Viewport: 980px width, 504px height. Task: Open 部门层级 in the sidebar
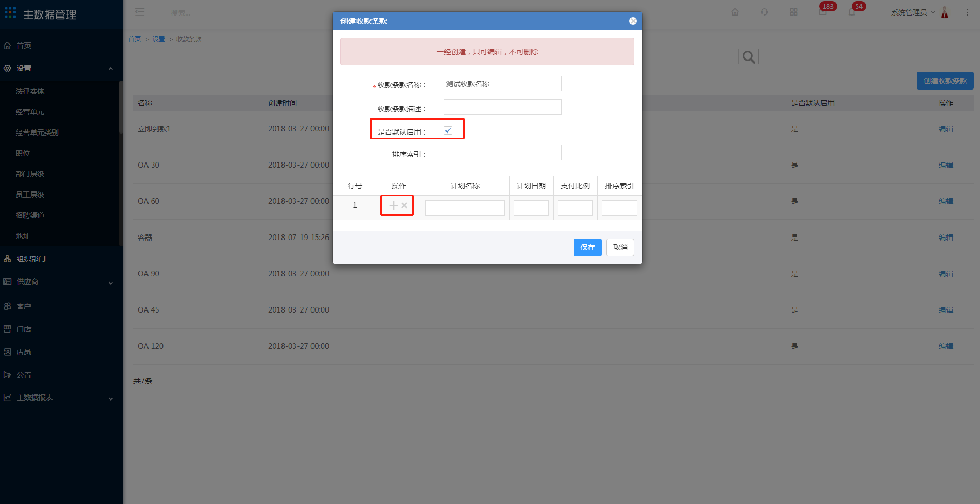(30, 174)
